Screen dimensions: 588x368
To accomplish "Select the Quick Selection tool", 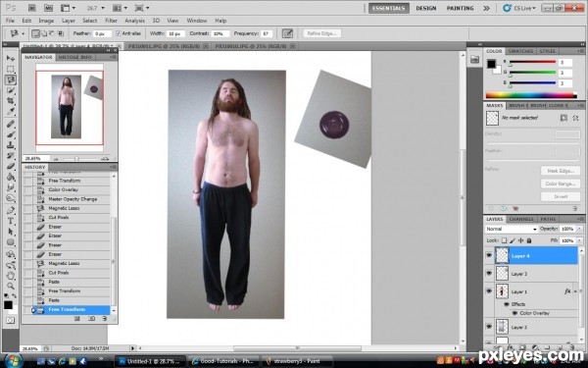I will tap(11, 90).
